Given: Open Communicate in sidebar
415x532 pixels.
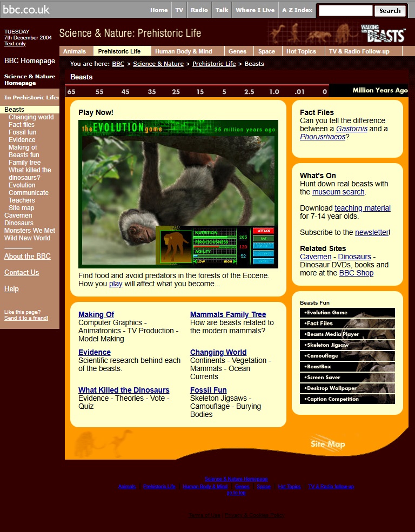Looking at the screenshot, I should [x=29, y=193].
